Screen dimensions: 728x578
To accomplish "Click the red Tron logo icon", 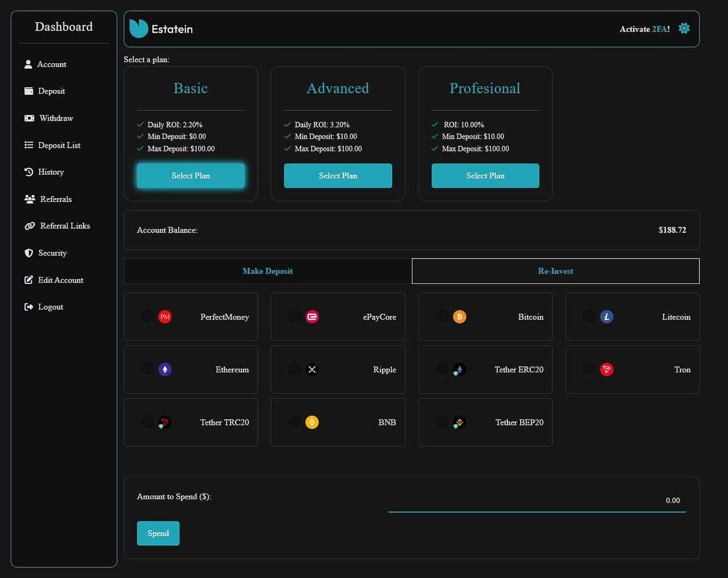I will point(607,369).
